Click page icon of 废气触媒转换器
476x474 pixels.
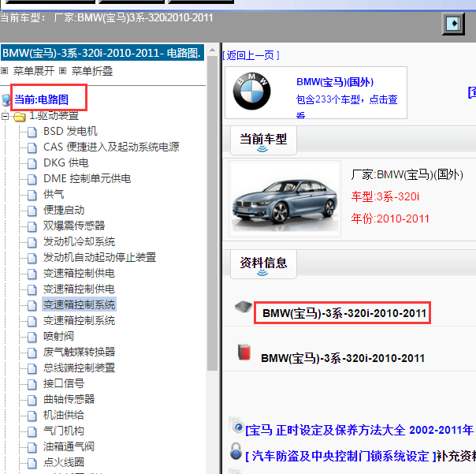click(x=32, y=353)
